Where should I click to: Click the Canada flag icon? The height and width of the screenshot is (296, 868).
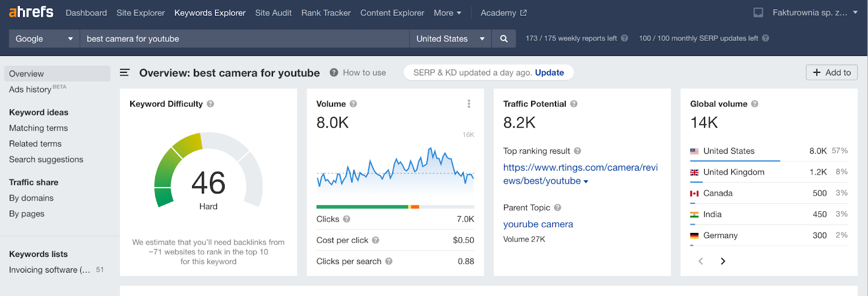pos(694,193)
